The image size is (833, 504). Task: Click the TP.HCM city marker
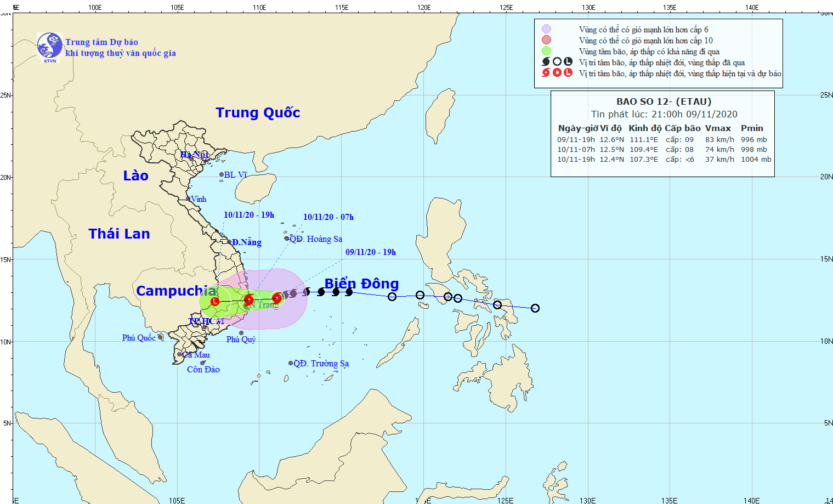pyautogui.click(x=205, y=327)
